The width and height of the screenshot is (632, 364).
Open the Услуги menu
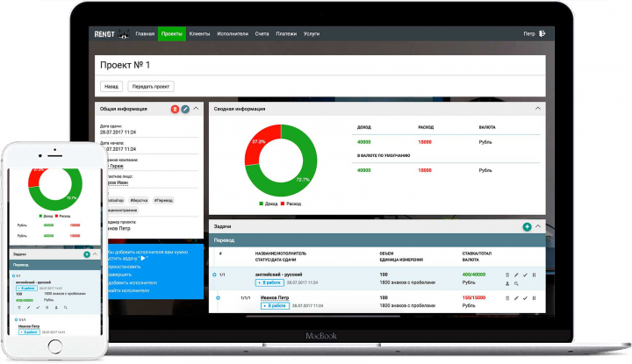(x=311, y=34)
